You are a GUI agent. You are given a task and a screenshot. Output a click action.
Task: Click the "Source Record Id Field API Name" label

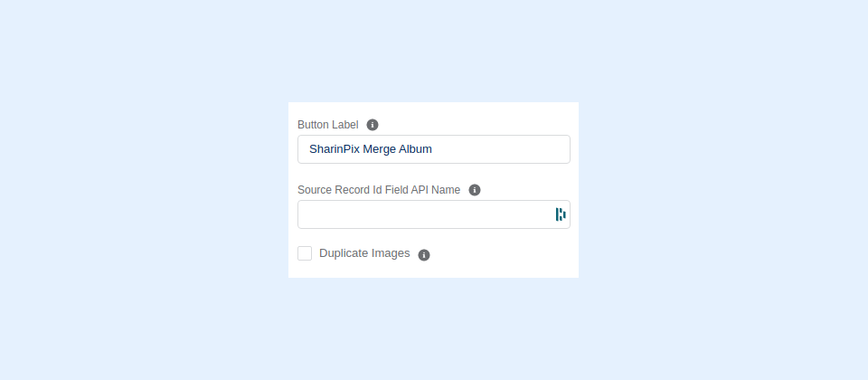point(379,190)
